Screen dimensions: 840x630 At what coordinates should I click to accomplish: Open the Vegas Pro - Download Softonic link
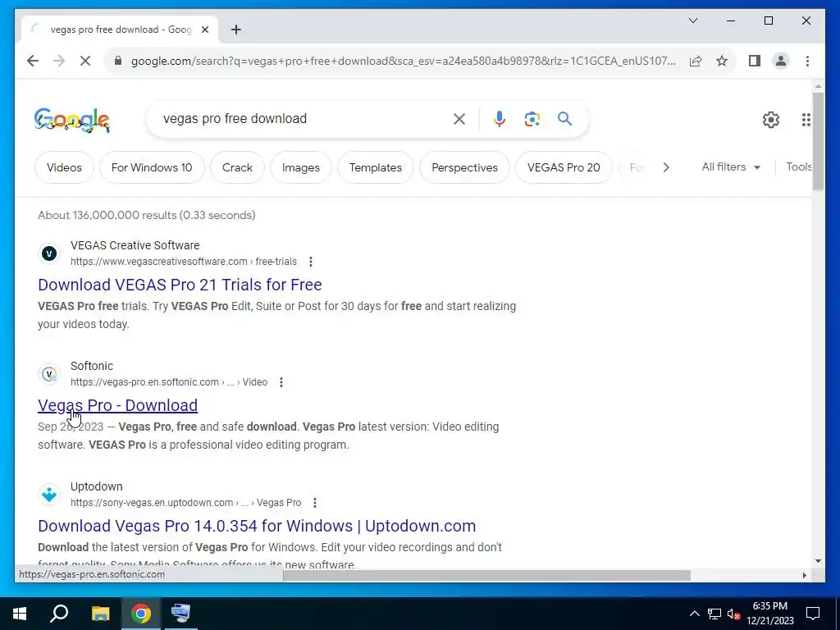click(118, 405)
